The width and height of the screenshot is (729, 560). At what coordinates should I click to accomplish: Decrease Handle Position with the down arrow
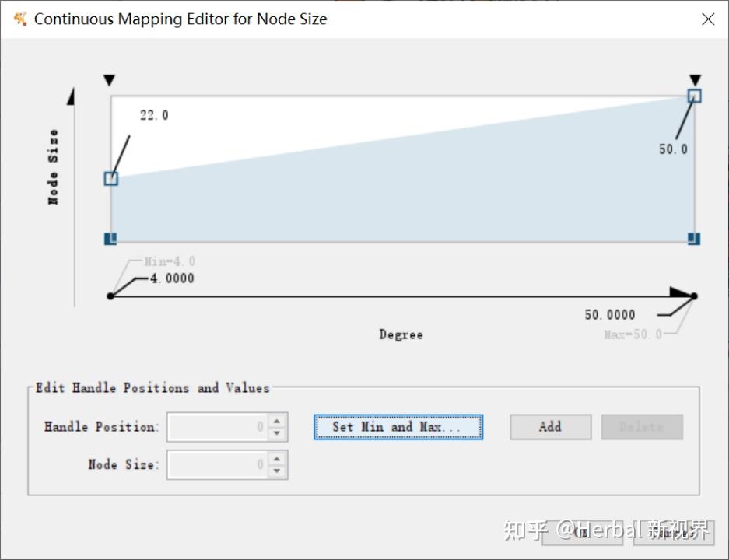[278, 432]
